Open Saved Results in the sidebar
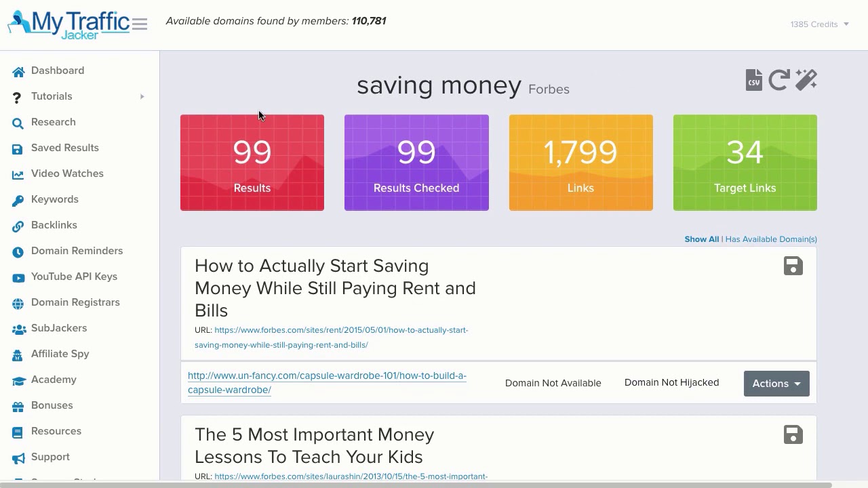 click(x=65, y=148)
